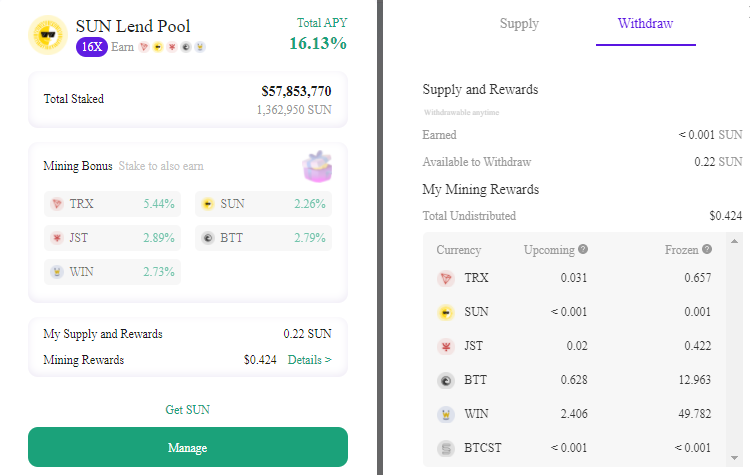This screenshot has height=475, width=750.
Task: Click the WIN token icon in the rewards table
Action: (x=446, y=414)
